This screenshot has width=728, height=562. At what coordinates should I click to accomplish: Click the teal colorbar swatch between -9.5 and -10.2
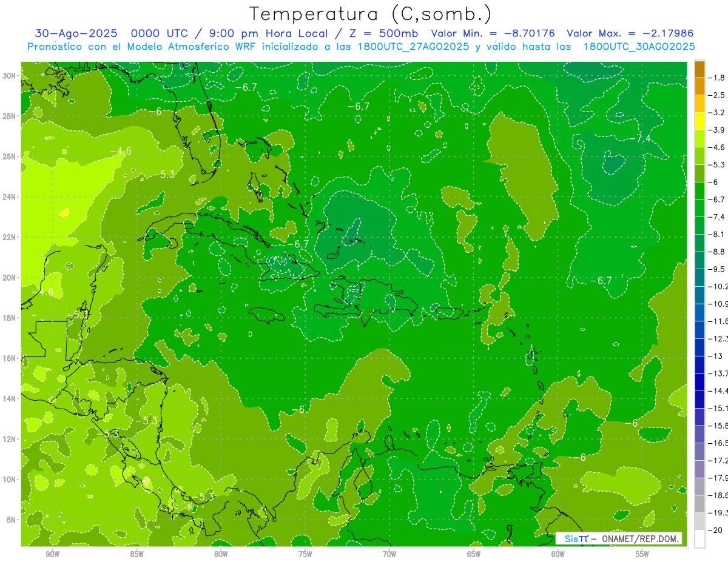point(699,278)
